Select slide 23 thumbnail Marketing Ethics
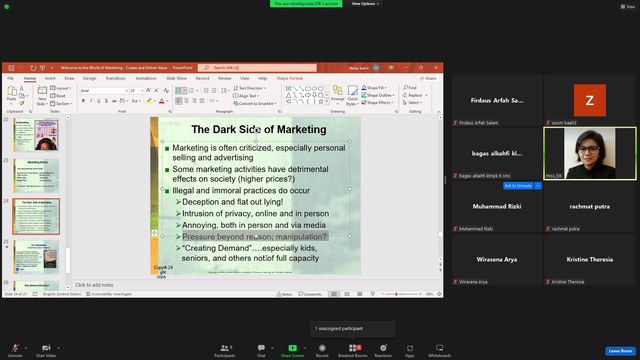640x360 pixels. [36, 176]
